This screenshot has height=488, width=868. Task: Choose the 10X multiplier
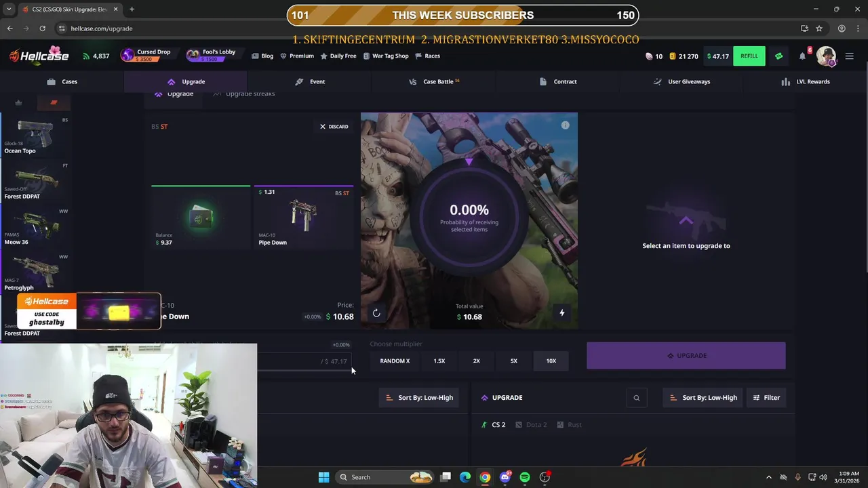[551, 361]
